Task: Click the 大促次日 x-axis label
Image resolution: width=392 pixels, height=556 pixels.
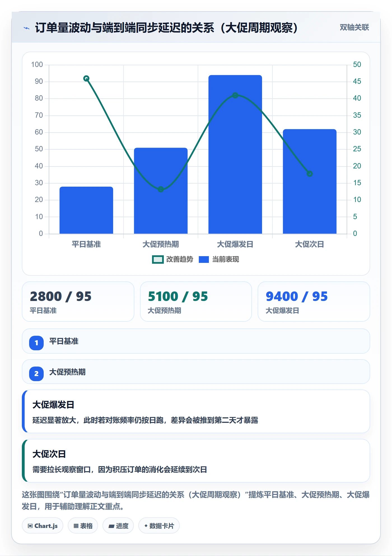Action: pyautogui.click(x=310, y=244)
